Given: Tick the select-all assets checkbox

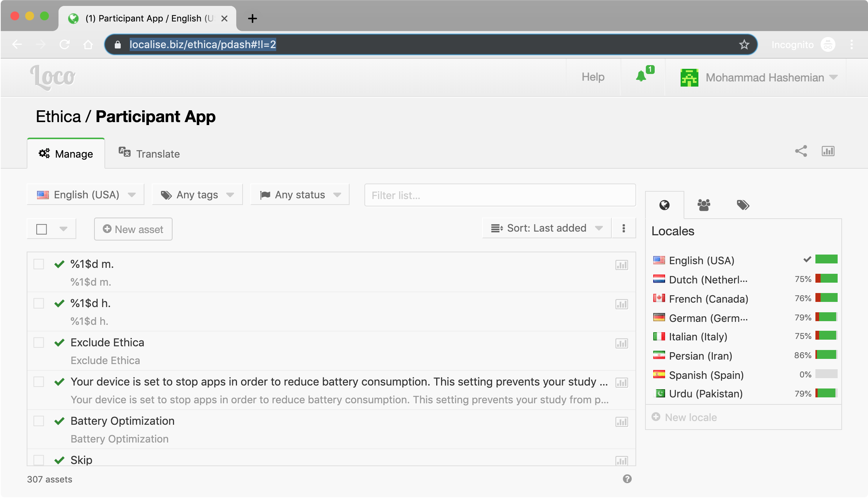Looking at the screenshot, I should point(41,229).
